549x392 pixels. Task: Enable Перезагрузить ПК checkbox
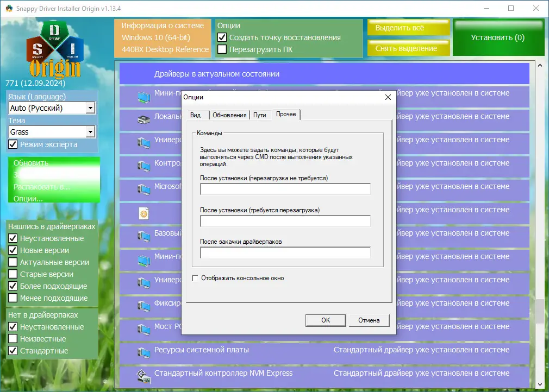pos(222,49)
